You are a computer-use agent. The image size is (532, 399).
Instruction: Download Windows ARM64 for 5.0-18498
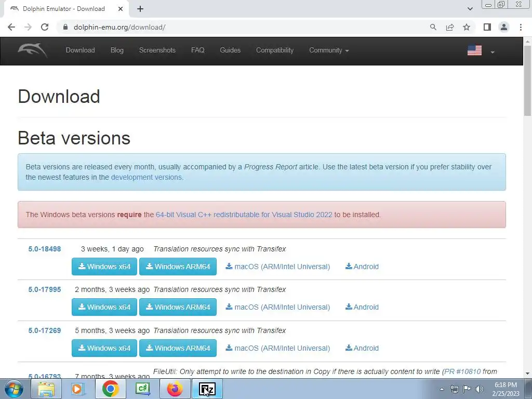(x=178, y=267)
